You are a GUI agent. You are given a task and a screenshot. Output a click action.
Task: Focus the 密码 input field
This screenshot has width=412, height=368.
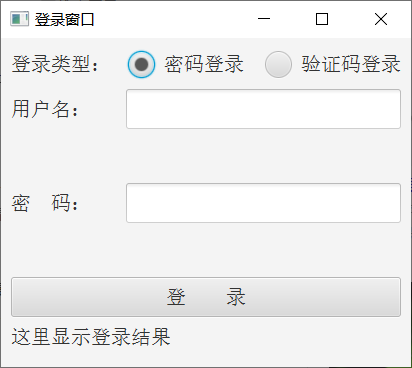pyautogui.click(x=263, y=203)
